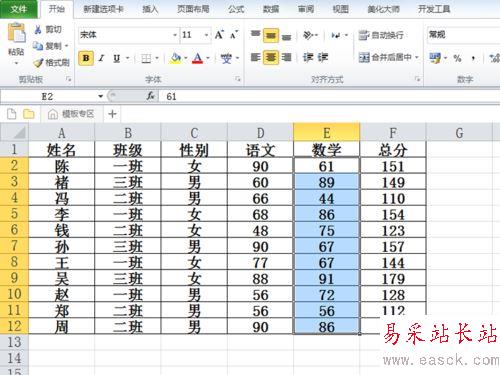500x375 pixels.
Task: Click the Name Box showing E2
Action: point(47,97)
